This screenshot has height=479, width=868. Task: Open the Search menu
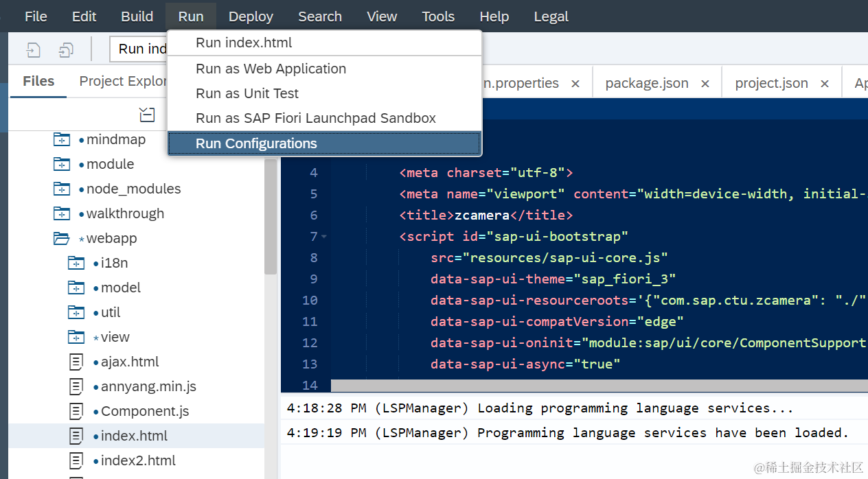tap(320, 16)
